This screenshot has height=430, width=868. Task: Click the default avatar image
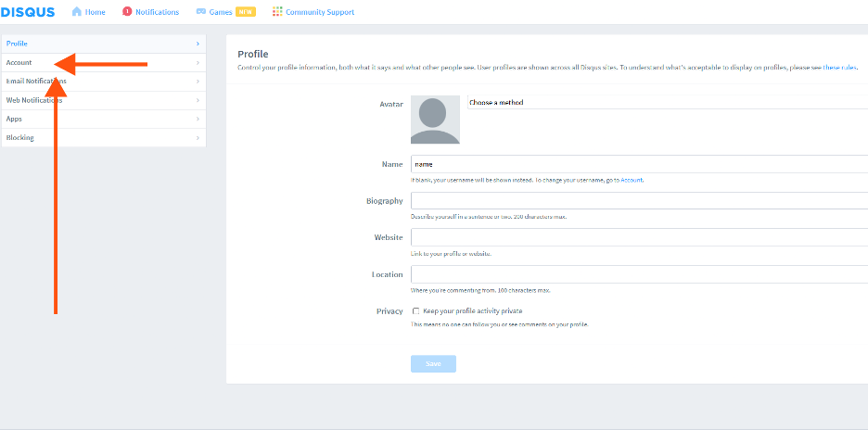[x=435, y=120]
